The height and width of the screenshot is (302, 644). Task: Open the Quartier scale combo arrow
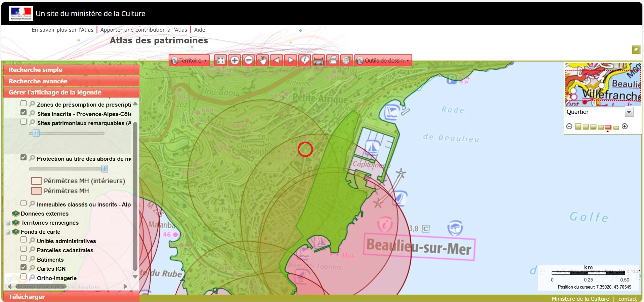629,112
